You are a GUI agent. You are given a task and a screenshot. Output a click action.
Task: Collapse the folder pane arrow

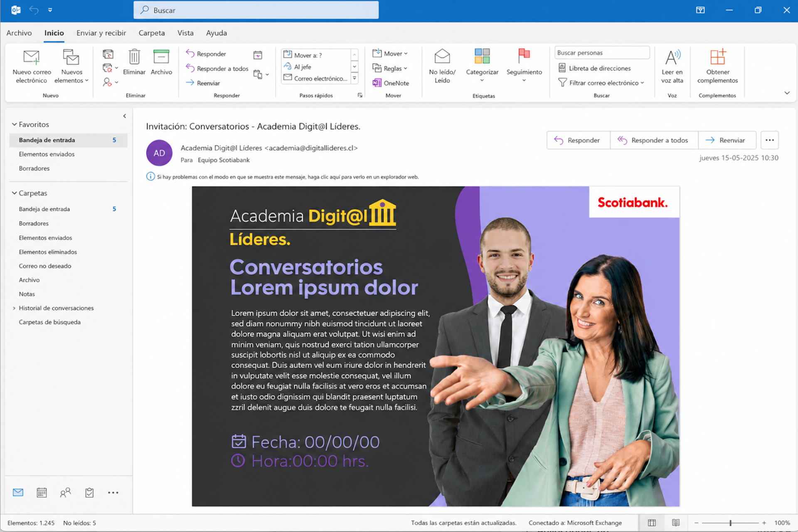tap(124, 116)
